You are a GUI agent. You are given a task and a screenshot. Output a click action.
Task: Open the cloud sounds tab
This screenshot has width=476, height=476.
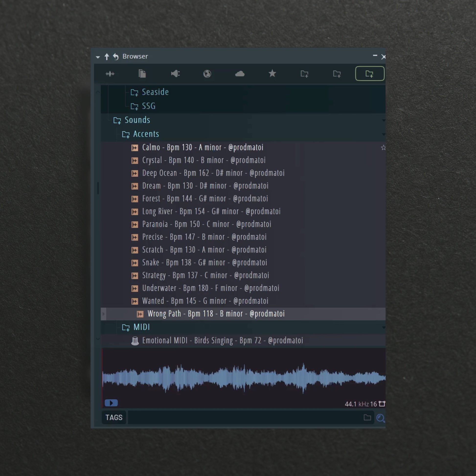(x=240, y=74)
